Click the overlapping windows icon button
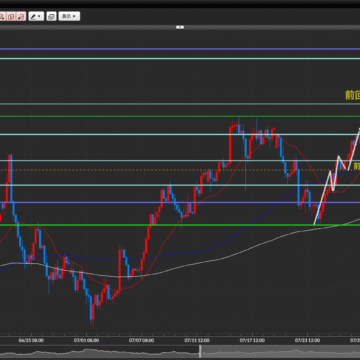 click(x=51, y=16)
